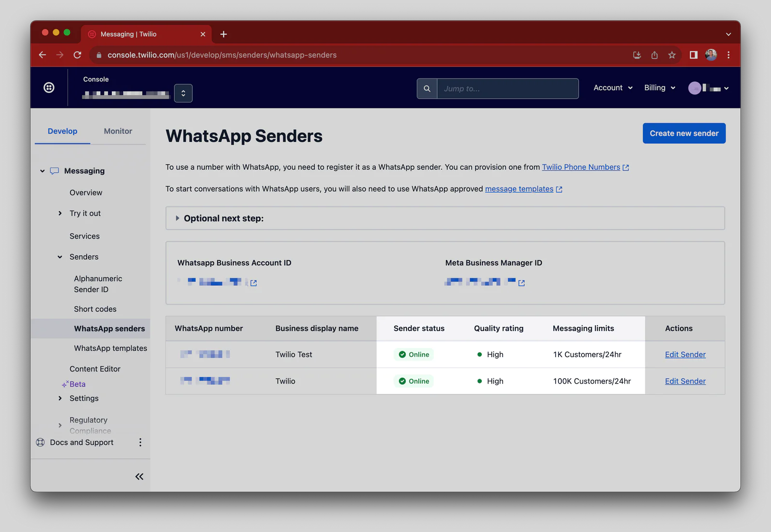Click '1K Customers/24hr' messaging limit
Viewport: 771px width, 532px height.
point(587,355)
